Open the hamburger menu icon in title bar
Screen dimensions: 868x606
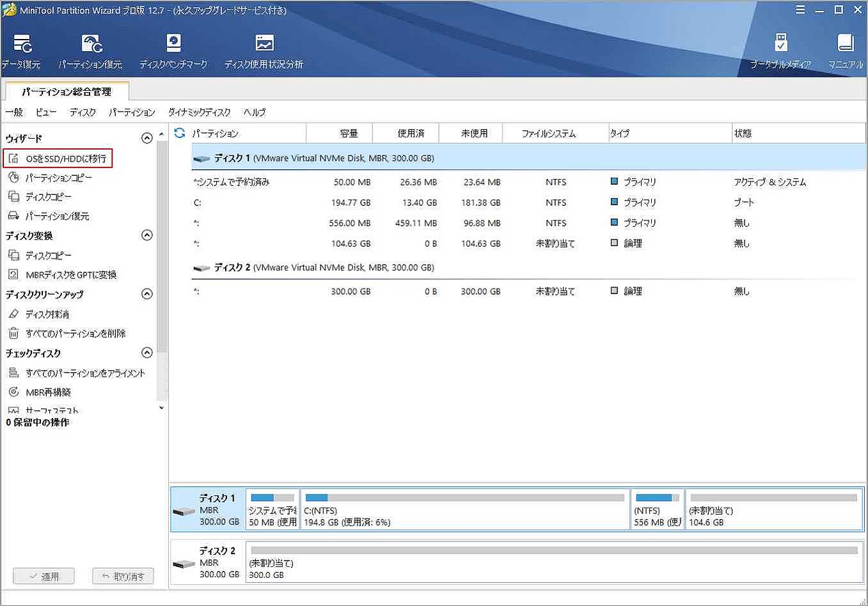click(x=800, y=10)
